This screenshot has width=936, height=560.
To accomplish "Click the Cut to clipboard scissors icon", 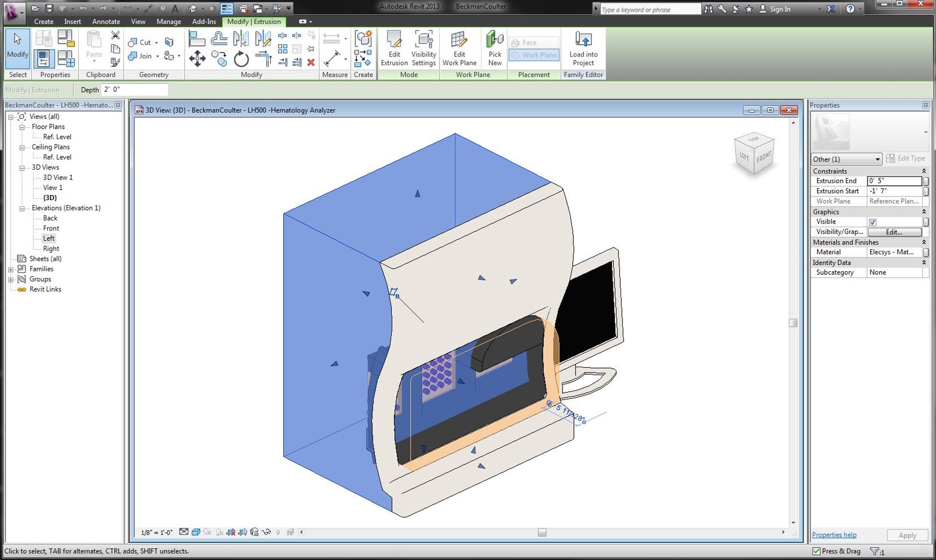I will click(115, 35).
